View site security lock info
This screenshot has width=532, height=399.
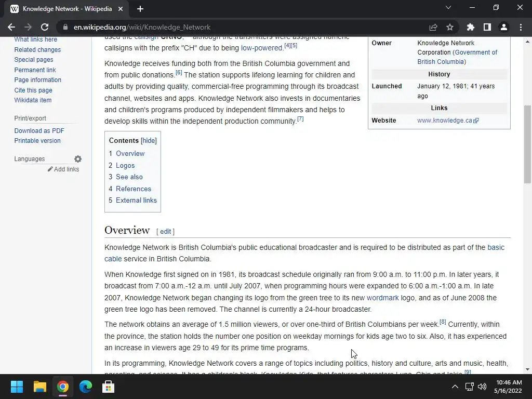click(65, 27)
